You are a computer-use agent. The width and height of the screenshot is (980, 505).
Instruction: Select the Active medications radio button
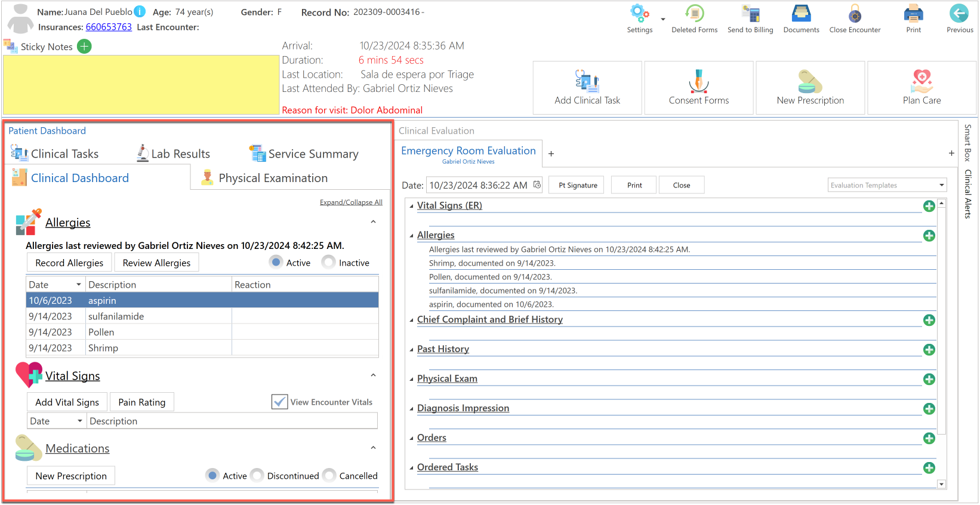(x=212, y=475)
